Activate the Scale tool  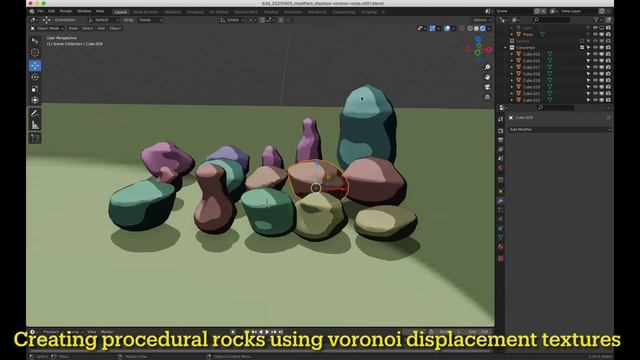point(35,89)
